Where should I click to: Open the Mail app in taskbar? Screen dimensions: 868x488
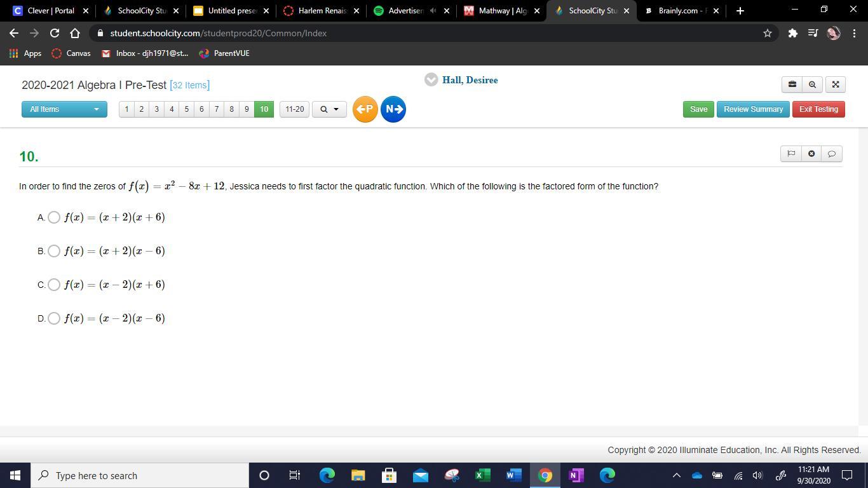point(420,475)
